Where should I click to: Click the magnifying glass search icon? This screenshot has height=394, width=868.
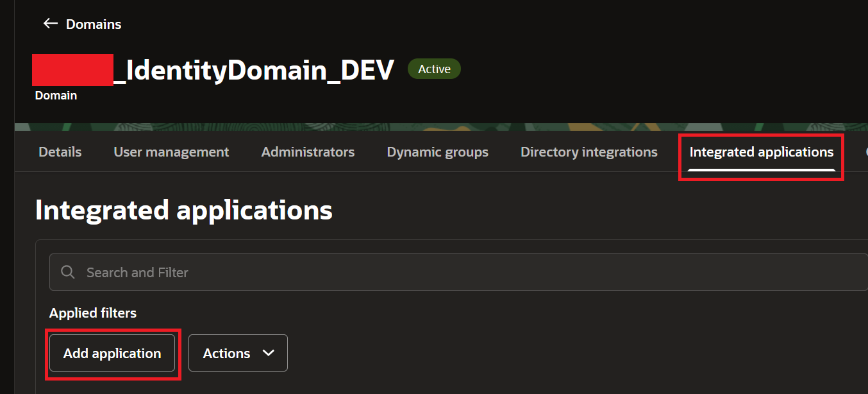click(68, 272)
